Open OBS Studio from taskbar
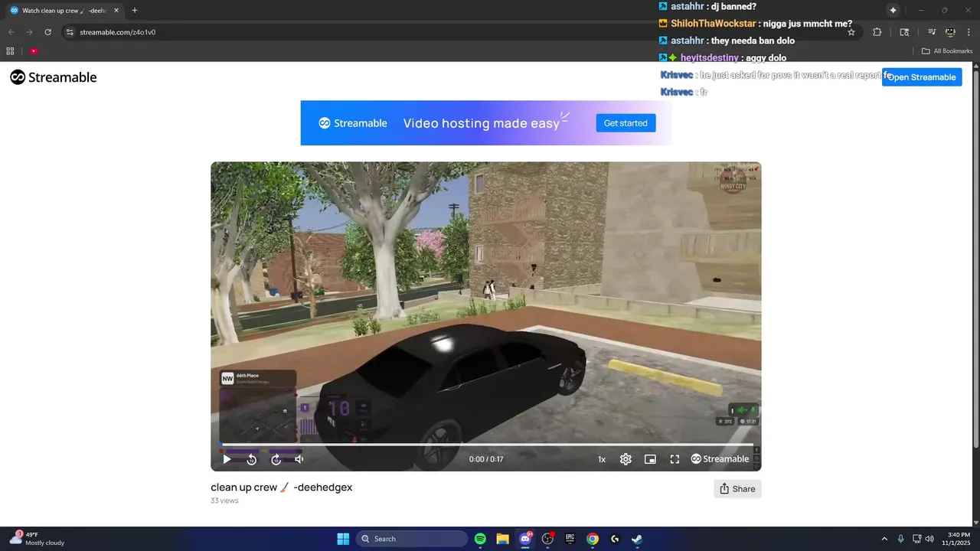 tap(547, 539)
